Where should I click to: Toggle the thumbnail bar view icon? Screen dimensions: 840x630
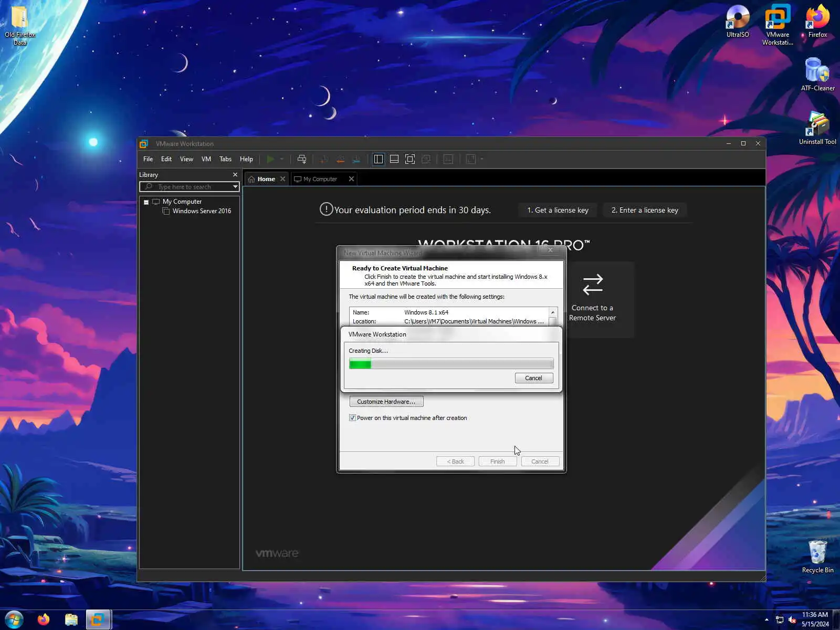394,159
